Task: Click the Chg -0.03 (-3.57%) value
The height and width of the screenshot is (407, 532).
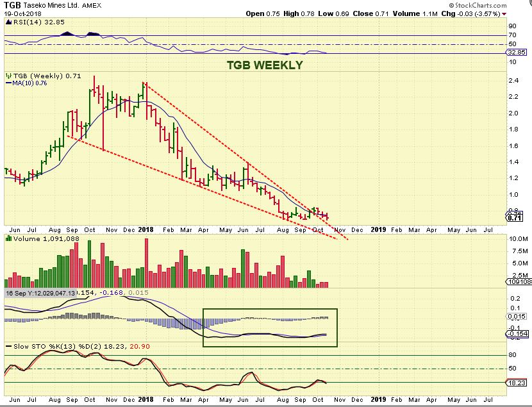Action: coord(470,13)
